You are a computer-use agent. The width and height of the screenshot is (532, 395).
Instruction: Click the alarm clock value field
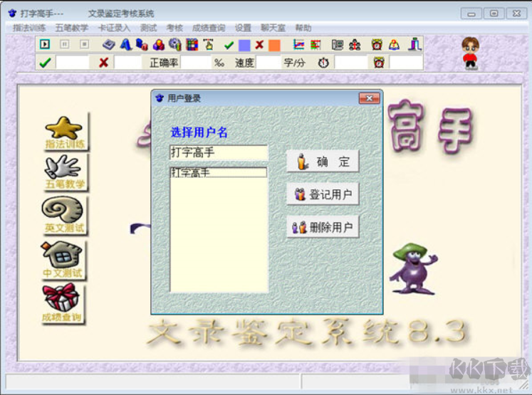[x=406, y=63]
